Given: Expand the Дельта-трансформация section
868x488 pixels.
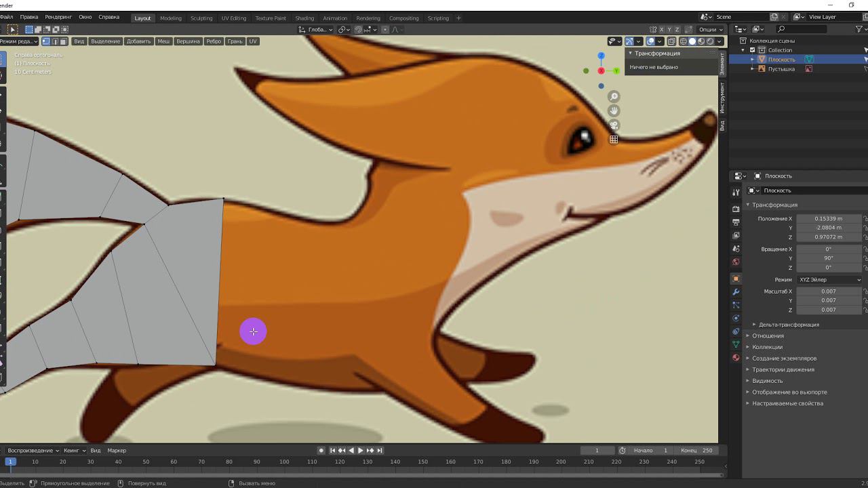Looking at the screenshot, I should [x=788, y=325].
